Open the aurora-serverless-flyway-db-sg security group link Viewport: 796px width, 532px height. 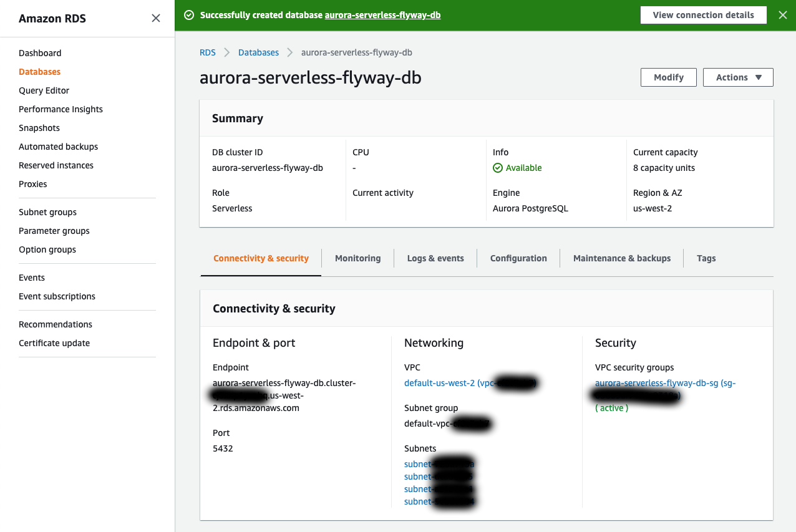[x=665, y=389]
